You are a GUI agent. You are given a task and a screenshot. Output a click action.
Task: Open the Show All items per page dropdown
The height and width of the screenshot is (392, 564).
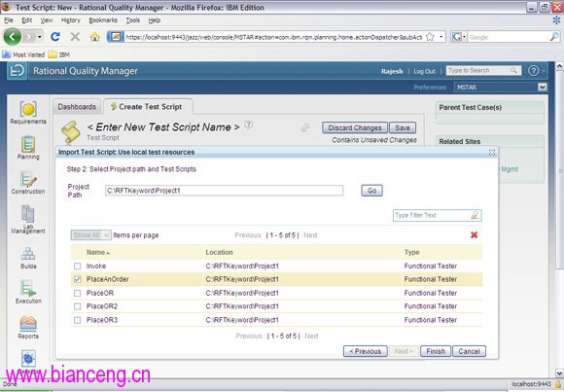coord(91,235)
